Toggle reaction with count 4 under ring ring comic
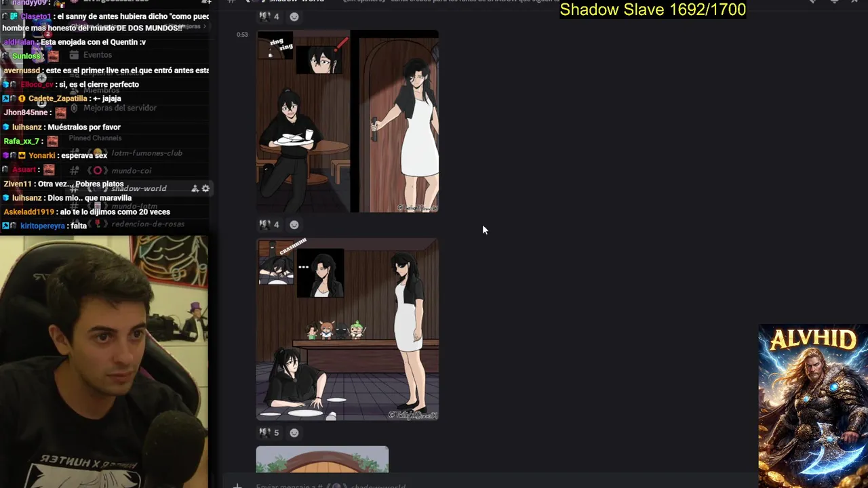 coord(269,224)
